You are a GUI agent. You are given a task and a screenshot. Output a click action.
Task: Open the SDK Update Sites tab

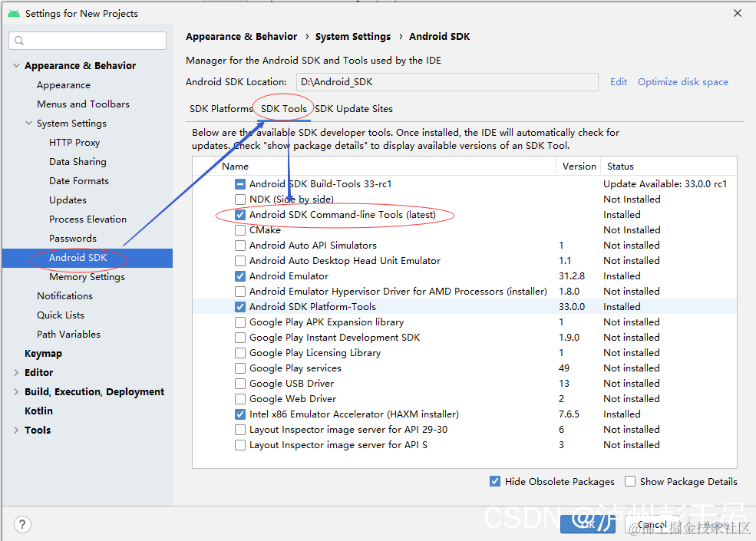point(354,109)
